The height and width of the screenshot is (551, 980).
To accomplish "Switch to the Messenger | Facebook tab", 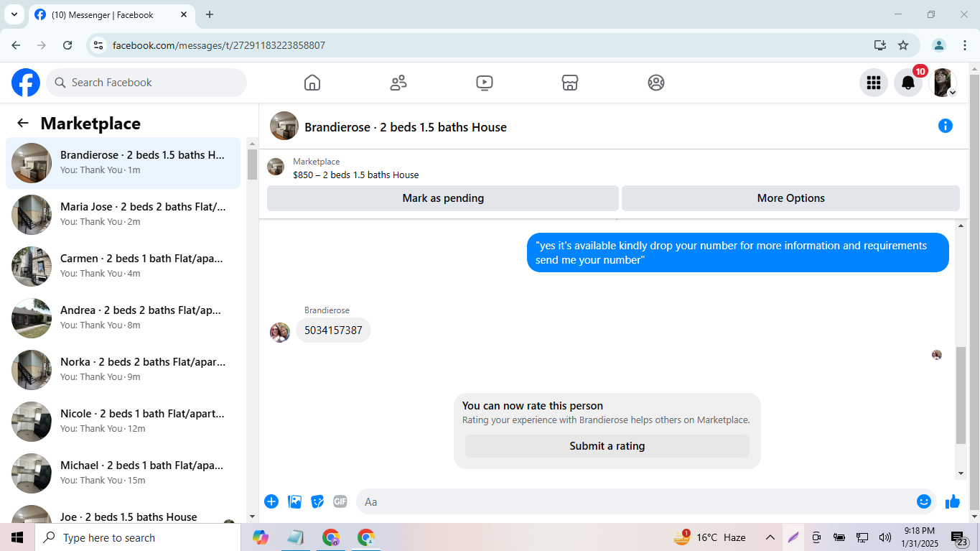I will pyautogui.click(x=111, y=14).
